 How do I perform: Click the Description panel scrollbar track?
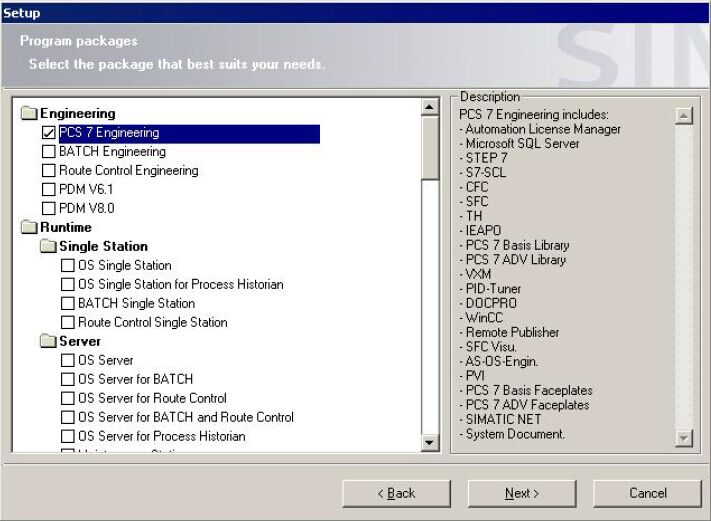coord(684,277)
